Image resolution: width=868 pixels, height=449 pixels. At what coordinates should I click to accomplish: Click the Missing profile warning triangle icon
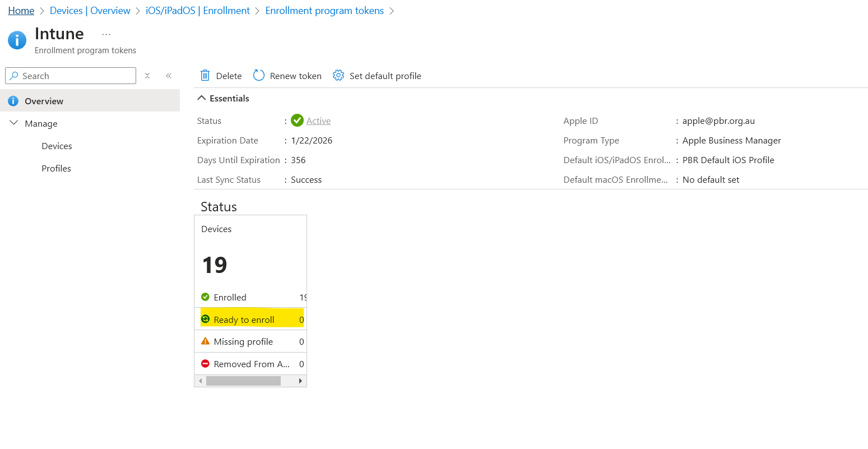pos(205,341)
